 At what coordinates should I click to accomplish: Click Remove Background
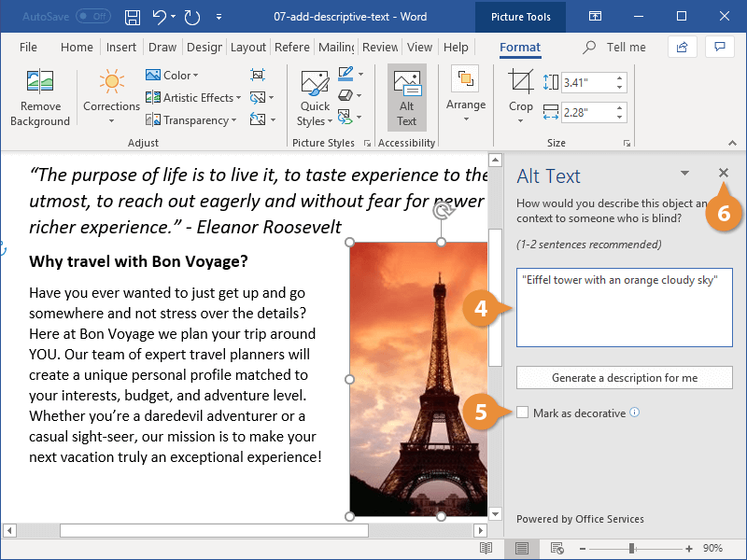[x=40, y=99]
